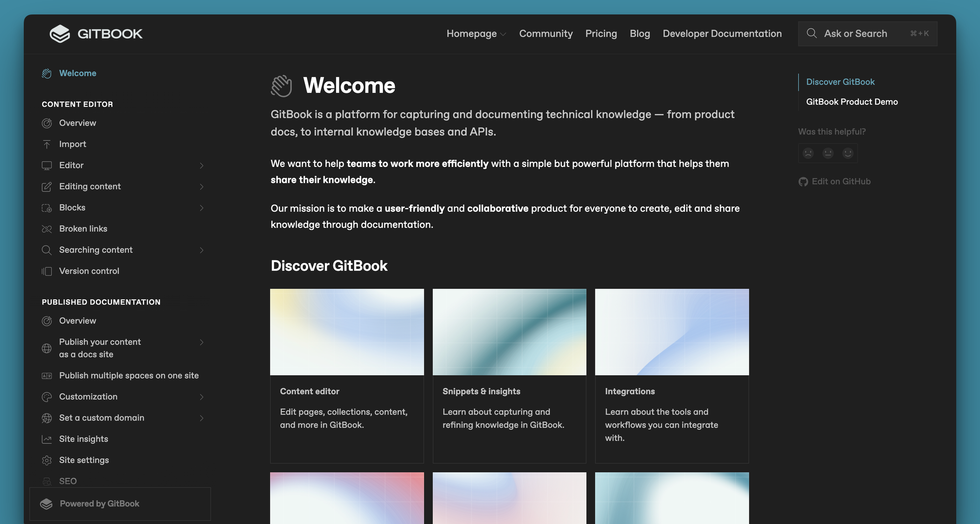Click the Powered by GitBook footer icon
The width and height of the screenshot is (980, 524).
pos(47,504)
